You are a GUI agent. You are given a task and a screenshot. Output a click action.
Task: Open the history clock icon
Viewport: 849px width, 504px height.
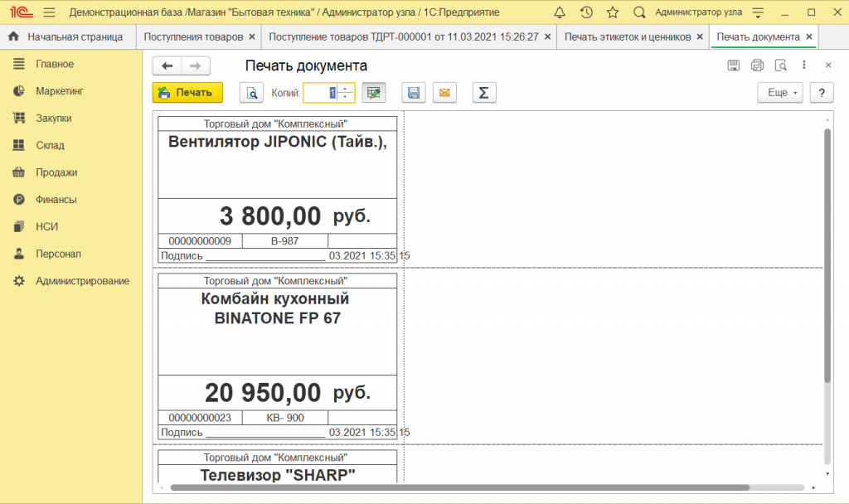(586, 12)
